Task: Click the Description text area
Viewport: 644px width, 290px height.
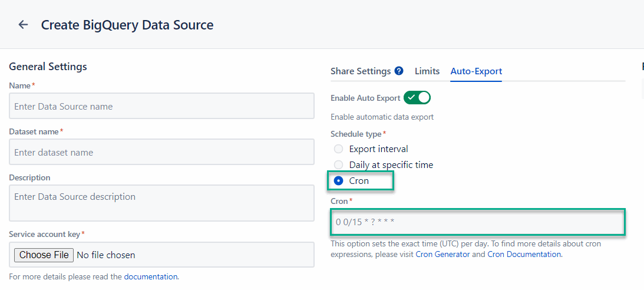Action: click(x=161, y=203)
